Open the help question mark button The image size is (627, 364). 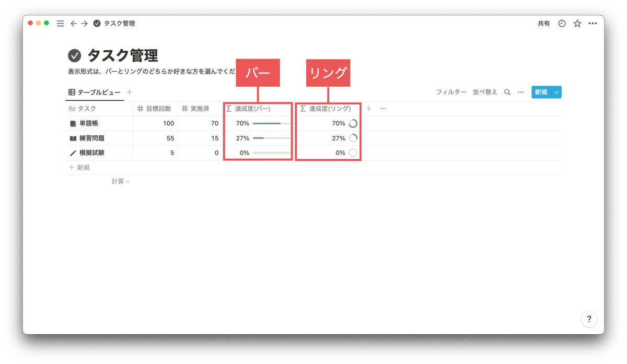(x=589, y=319)
